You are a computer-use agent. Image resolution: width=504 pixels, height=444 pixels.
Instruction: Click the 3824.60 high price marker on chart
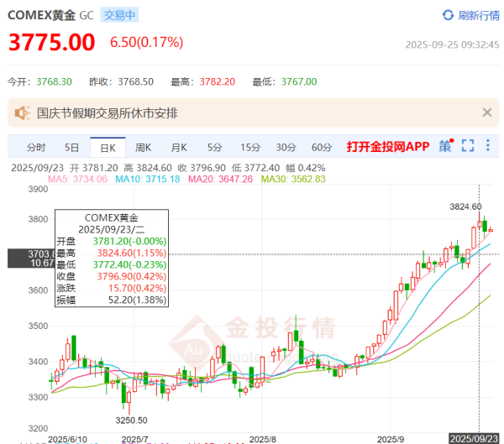(465, 206)
